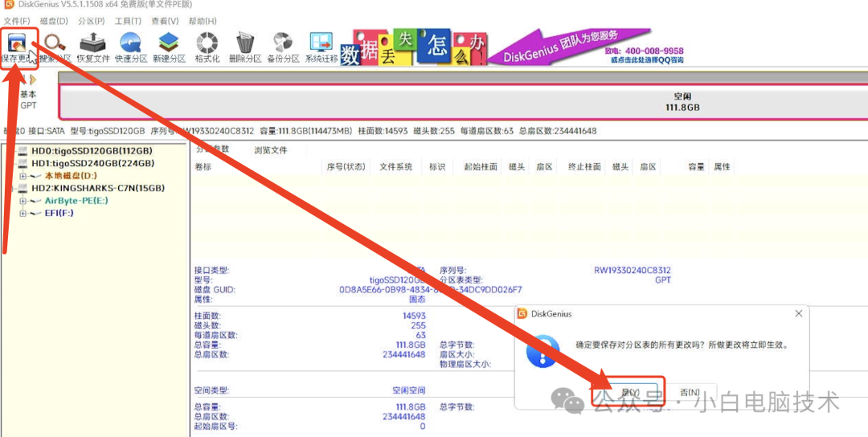Click the free space (空闲空间) type value
The image size is (868, 437).
tap(409, 390)
